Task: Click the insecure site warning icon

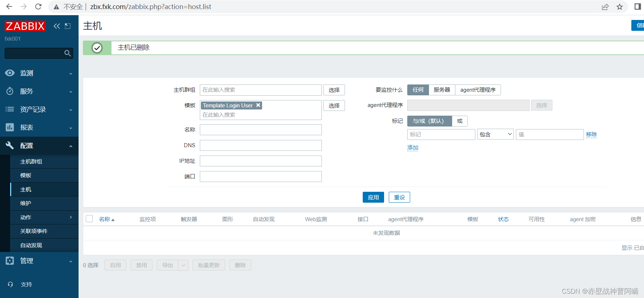Action: pyautogui.click(x=56, y=7)
